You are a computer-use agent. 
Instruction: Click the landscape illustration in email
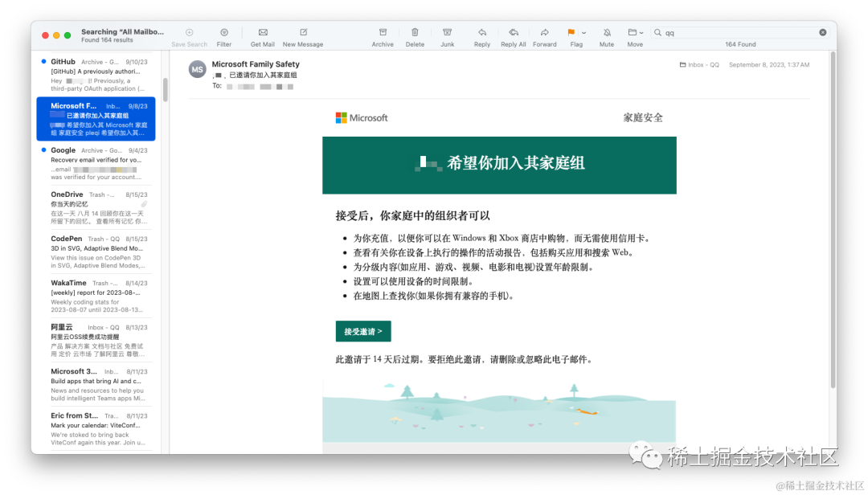pyautogui.click(x=499, y=411)
